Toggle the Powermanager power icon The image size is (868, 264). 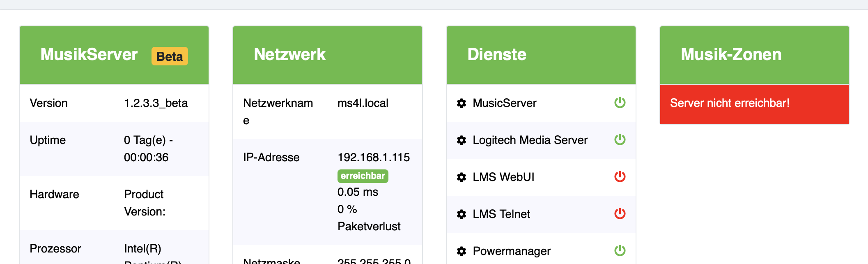(620, 250)
